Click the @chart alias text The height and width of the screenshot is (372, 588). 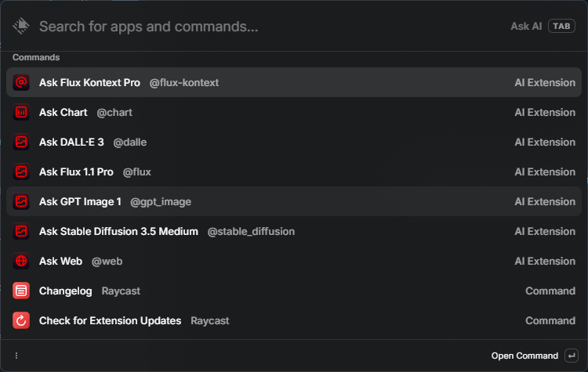(114, 113)
